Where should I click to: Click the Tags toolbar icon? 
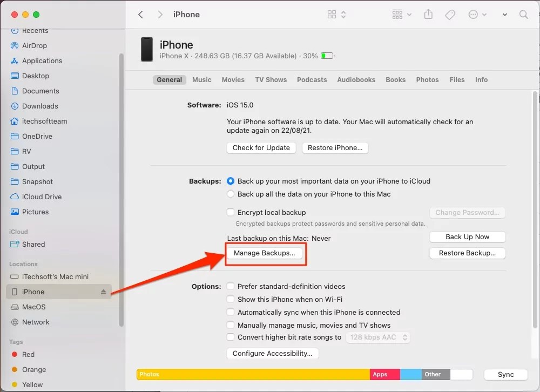[450, 15]
